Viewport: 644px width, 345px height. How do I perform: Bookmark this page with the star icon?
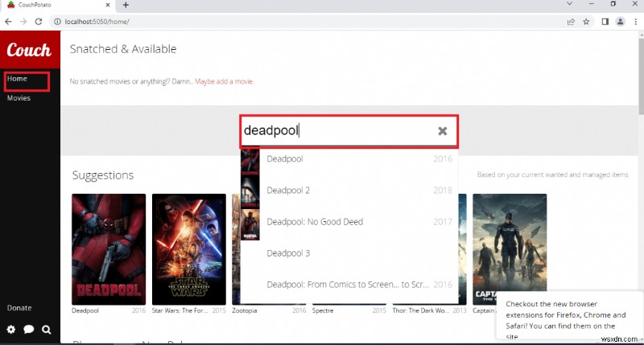pos(586,22)
